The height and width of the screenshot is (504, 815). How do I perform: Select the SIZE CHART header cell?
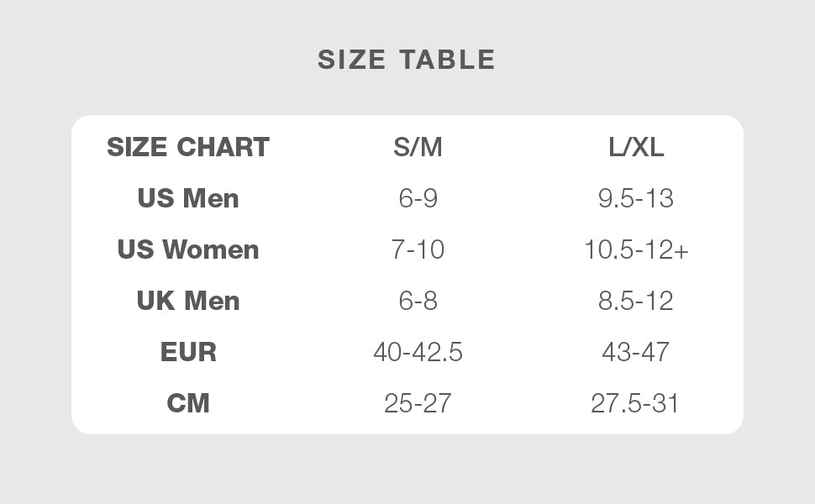(x=188, y=147)
